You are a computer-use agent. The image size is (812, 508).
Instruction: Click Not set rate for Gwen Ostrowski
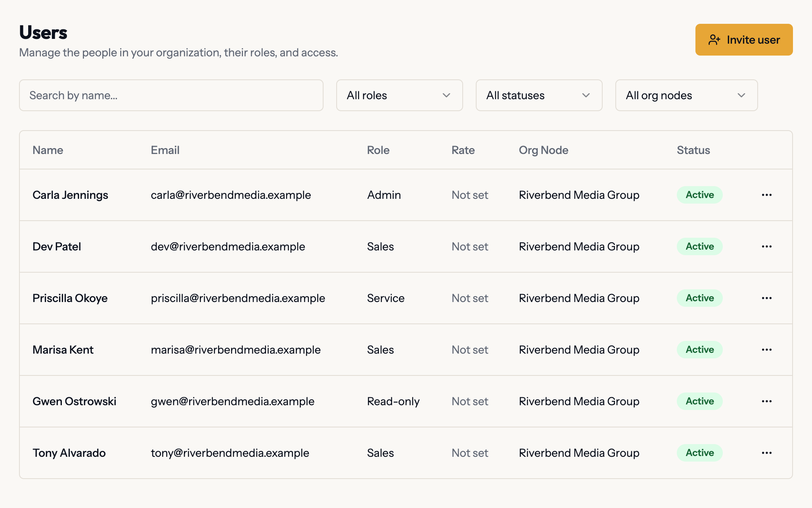coord(470,401)
